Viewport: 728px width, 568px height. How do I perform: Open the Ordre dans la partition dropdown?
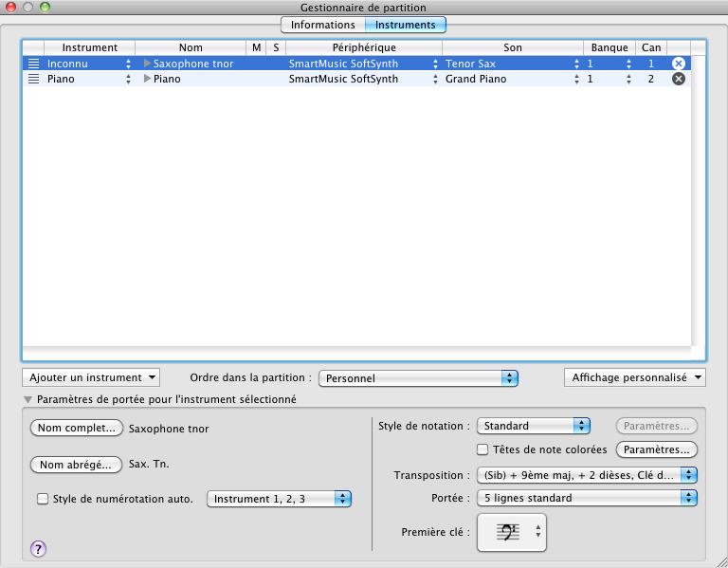pos(418,378)
